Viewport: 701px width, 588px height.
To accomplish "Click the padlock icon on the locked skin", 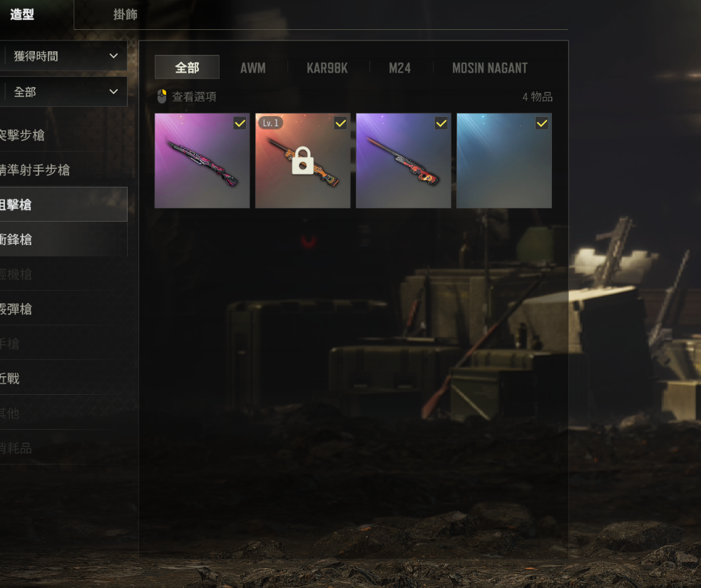I will [302, 160].
